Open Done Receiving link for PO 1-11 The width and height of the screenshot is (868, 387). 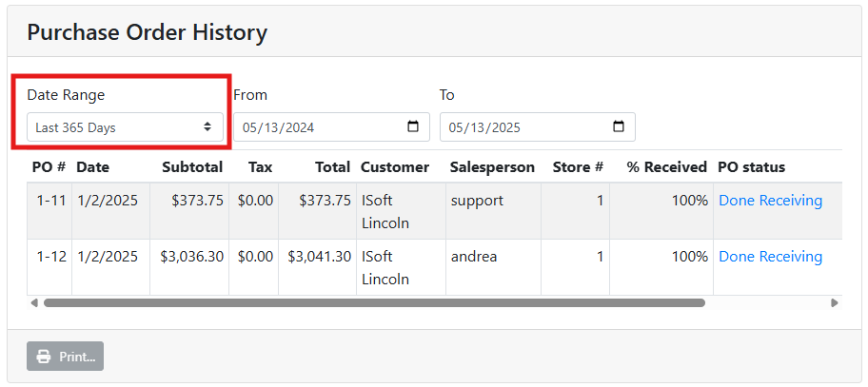[x=770, y=201]
